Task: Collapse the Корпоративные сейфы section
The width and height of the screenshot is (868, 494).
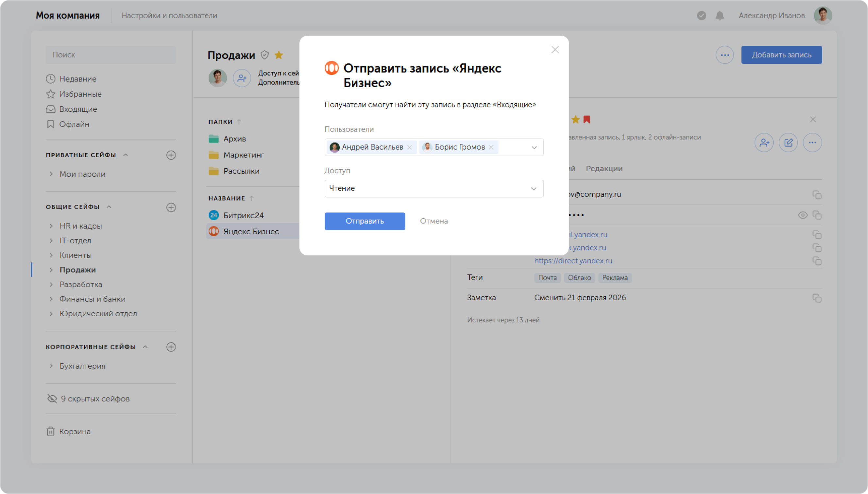Action: pos(145,347)
